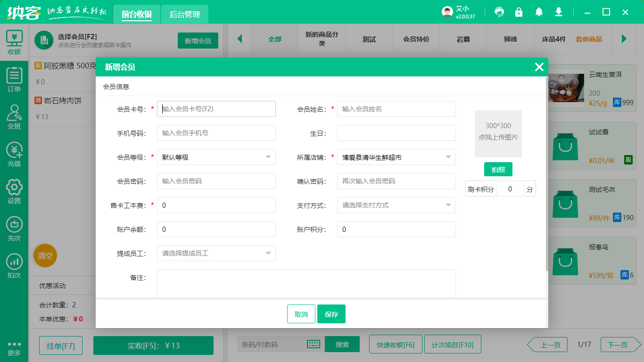Screen dimensions: 644x362
Task: Switch to the 后台管理 tab
Action: click(x=185, y=14)
